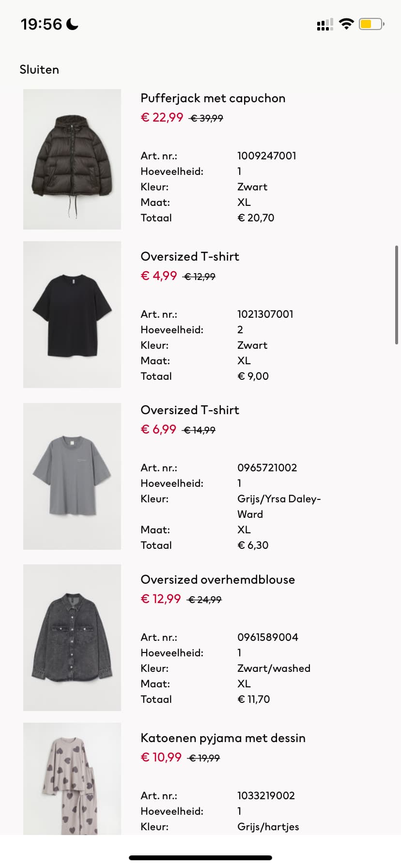
Task: Tap the Sluiten close link
Action: click(39, 70)
